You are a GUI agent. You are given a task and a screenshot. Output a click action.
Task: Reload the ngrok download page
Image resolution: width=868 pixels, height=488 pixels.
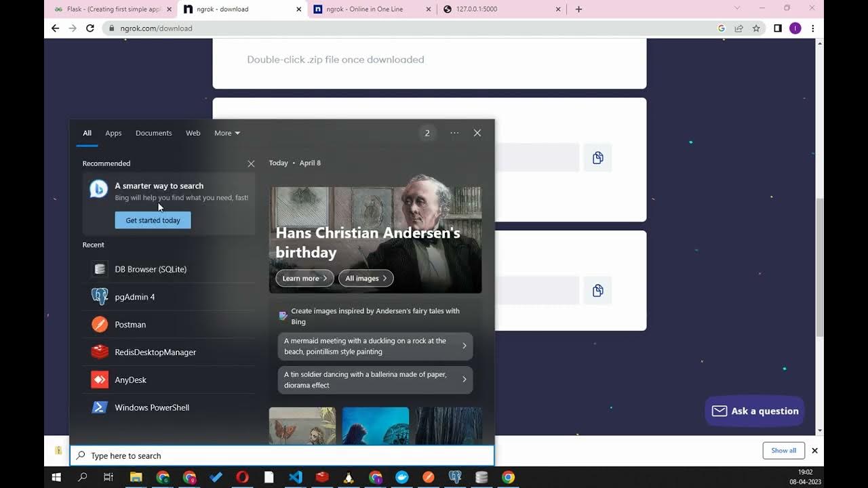pos(90,28)
